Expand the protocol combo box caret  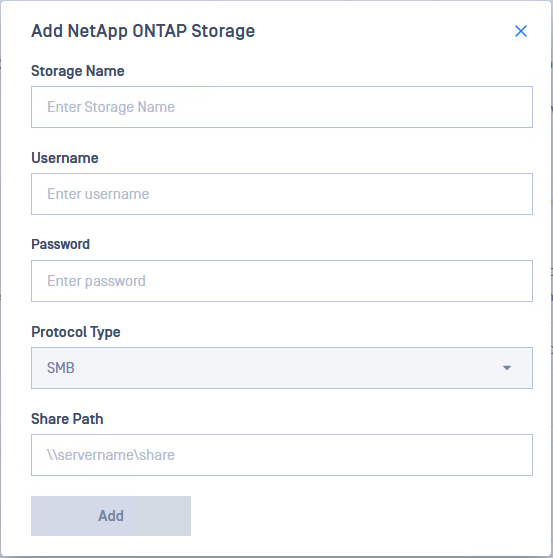(507, 368)
